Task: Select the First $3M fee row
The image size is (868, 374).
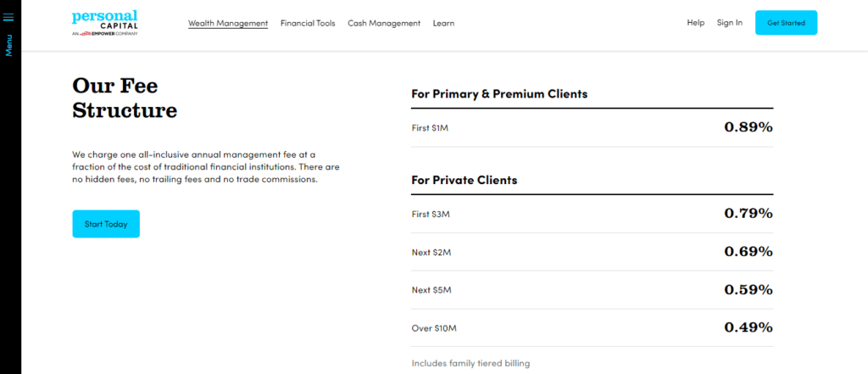Action: click(593, 214)
